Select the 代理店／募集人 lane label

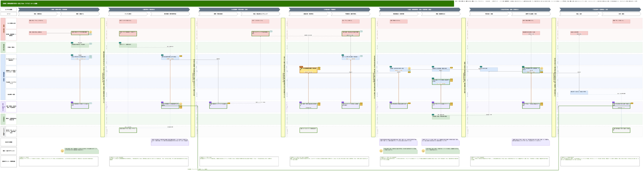point(11,47)
